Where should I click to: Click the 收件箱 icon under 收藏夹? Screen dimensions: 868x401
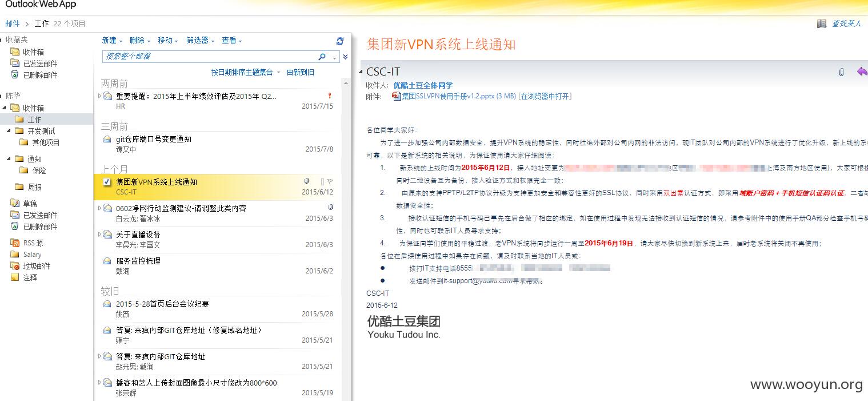tap(15, 52)
